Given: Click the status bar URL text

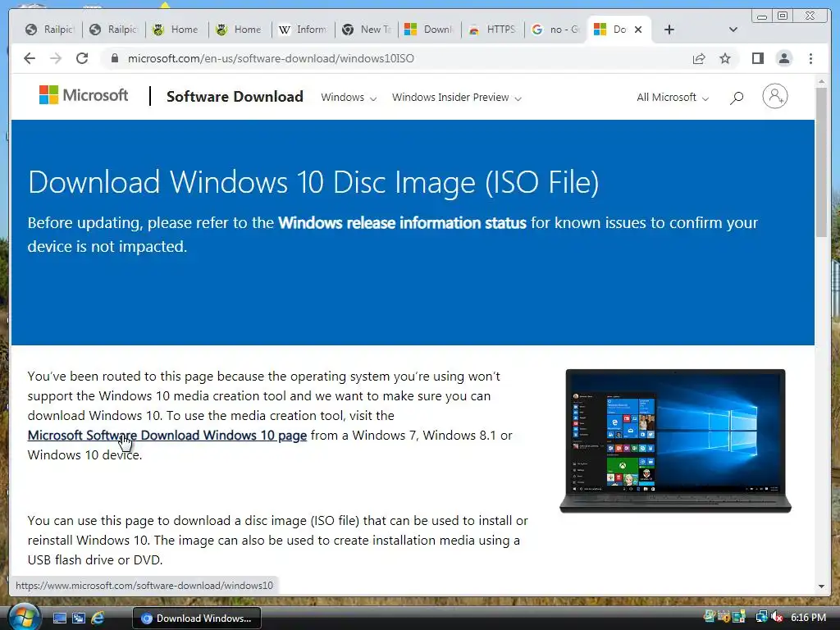Looking at the screenshot, I should coord(144,586).
